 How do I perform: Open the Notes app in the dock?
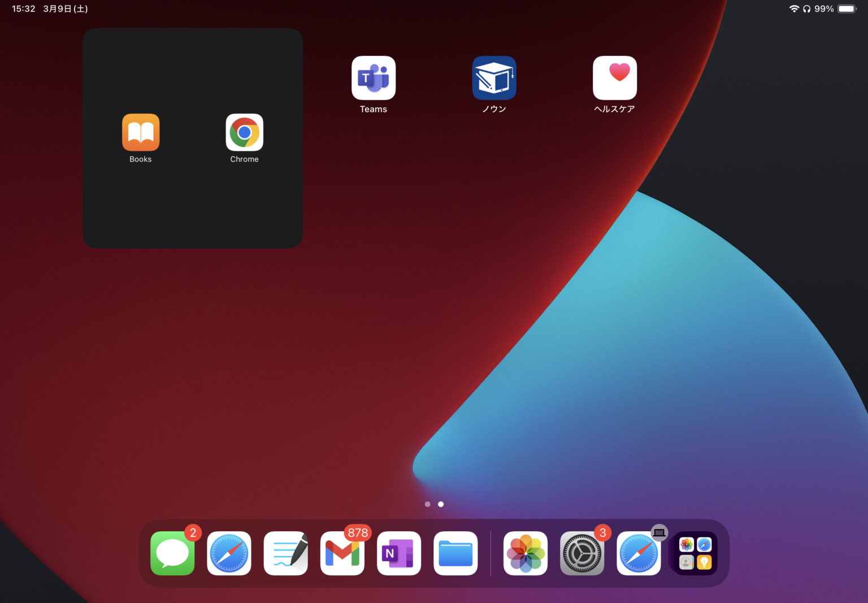[x=285, y=553]
